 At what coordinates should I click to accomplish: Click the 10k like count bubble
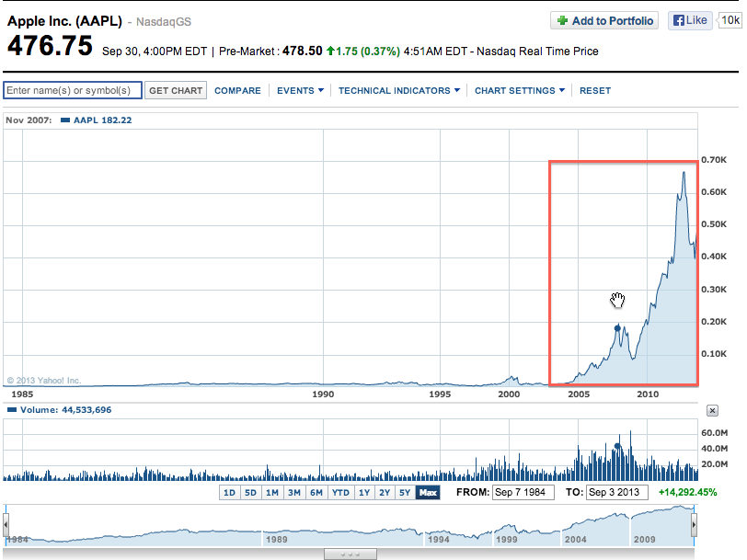(730, 20)
